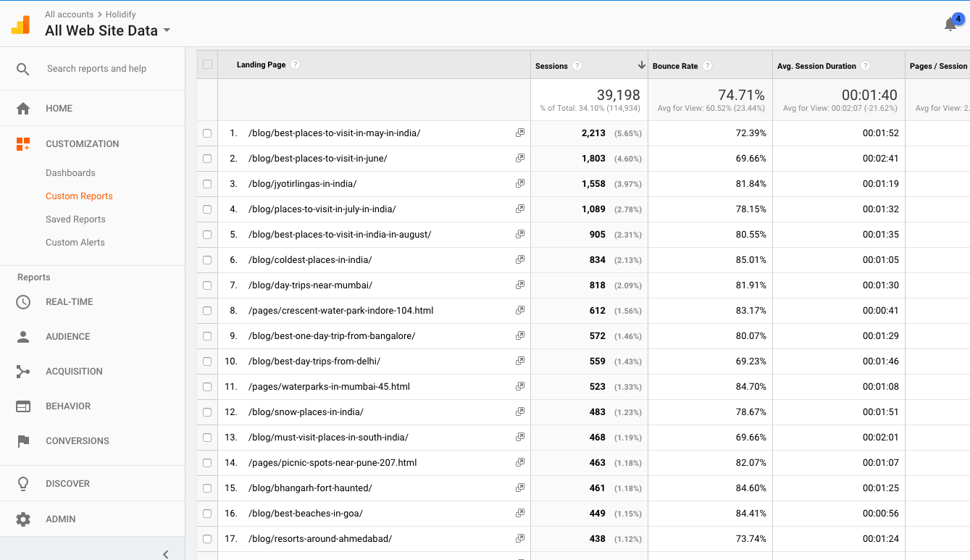Open the help icon beside Landing Page
970x560 pixels.
295,64
